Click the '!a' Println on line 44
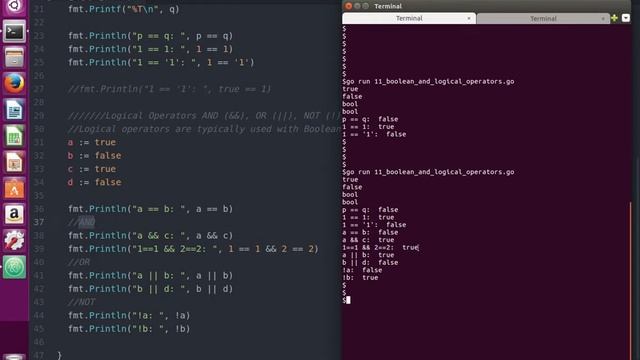Image resolution: width=640 pixels, height=360 pixels. click(x=129, y=316)
